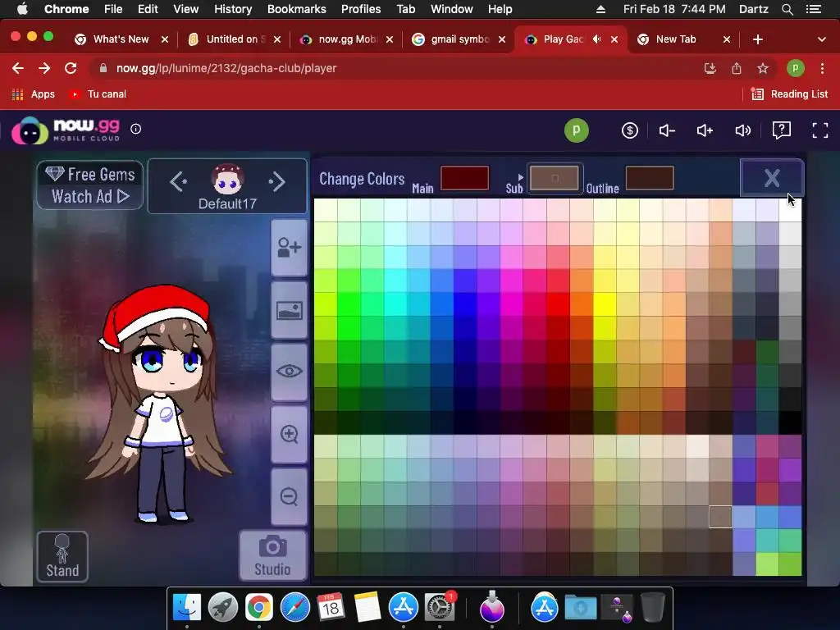Switch to Untitled tab
The image size is (840, 630).
click(x=235, y=39)
